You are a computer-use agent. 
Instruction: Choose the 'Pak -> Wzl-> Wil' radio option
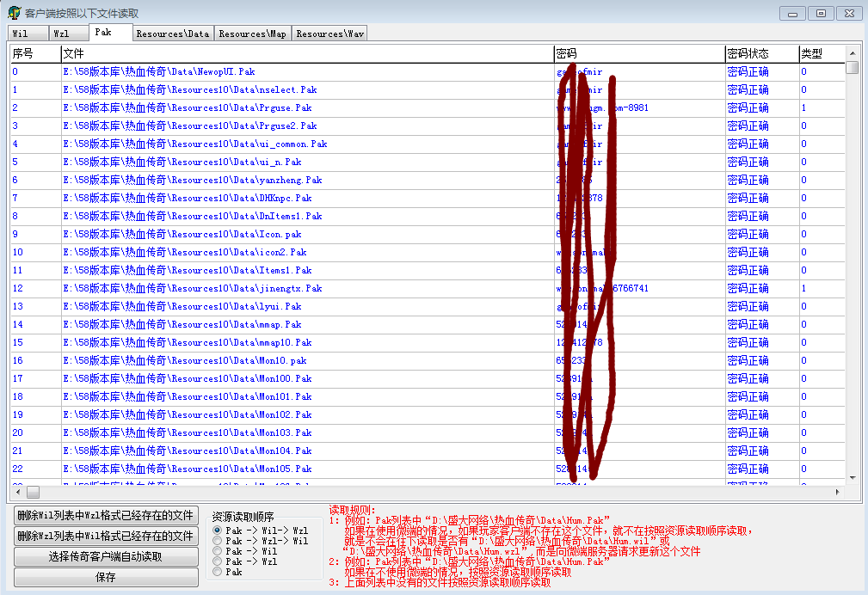(218, 541)
